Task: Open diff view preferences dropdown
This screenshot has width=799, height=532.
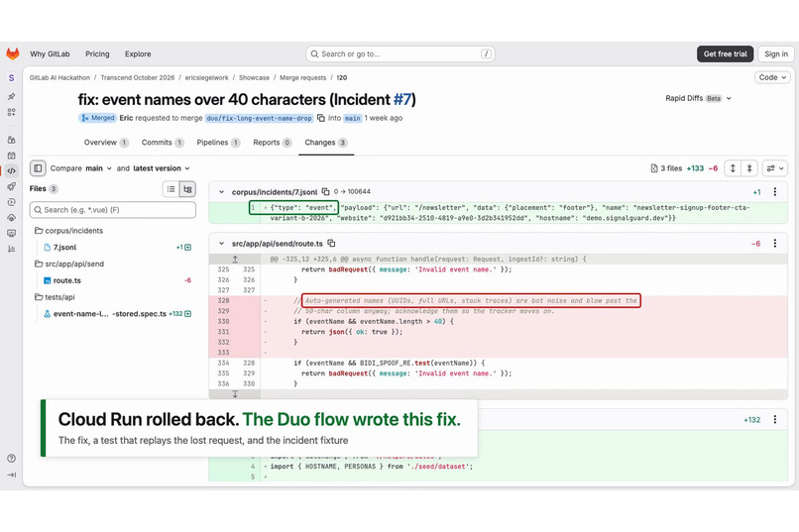Action: (x=775, y=168)
